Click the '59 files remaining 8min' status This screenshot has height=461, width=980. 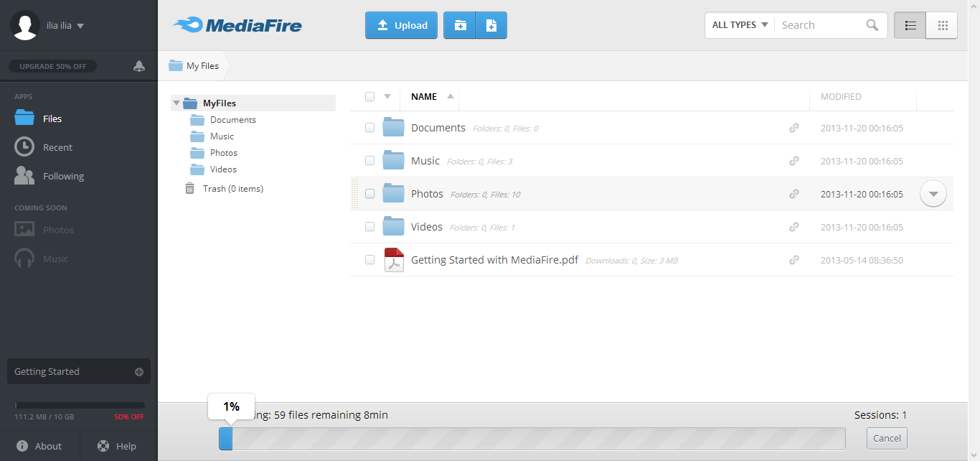pyautogui.click(x=331, y=415)
